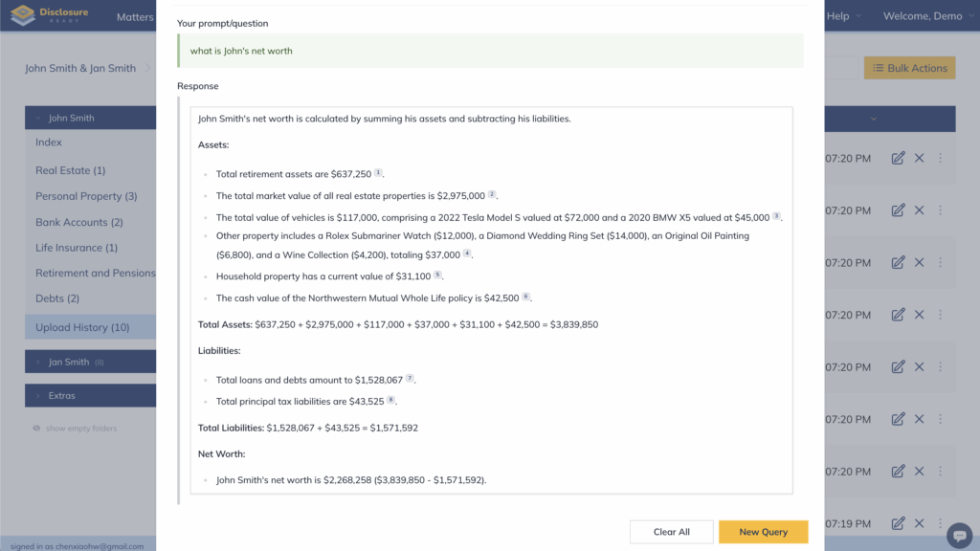980x551 pixels.
Task: Click the Disclosure Ready logo
Action: pyautogui.click(x=51, y=16)
